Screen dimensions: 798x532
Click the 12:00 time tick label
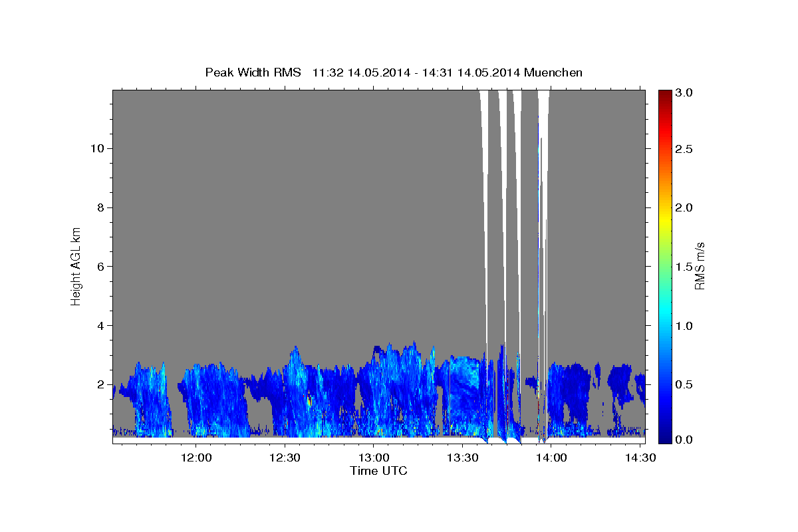pos(196,458)
